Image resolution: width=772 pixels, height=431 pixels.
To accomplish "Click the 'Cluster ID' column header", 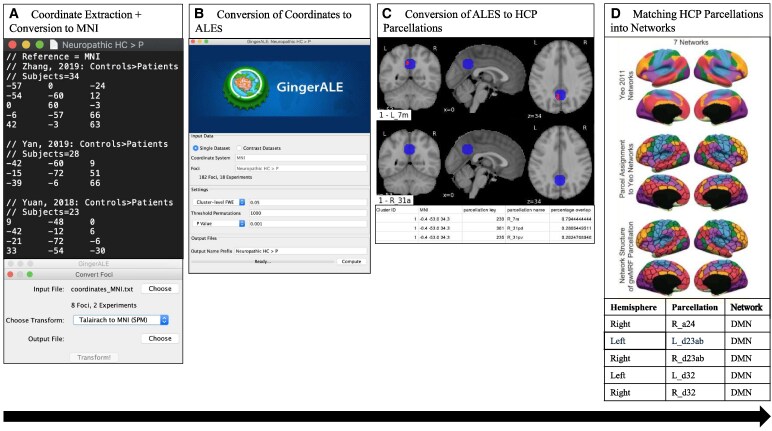I will pyautogui.click(x=386, y=210).
